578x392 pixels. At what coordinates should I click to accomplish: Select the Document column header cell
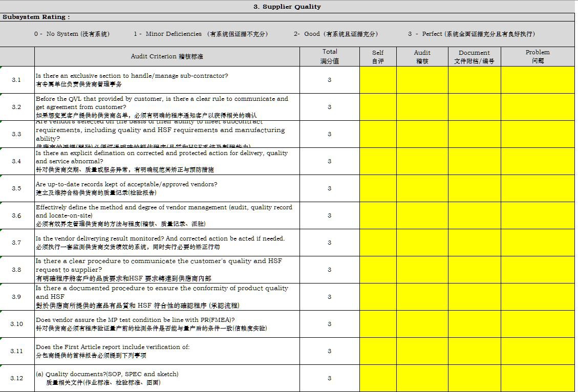(x=475, y=57)
